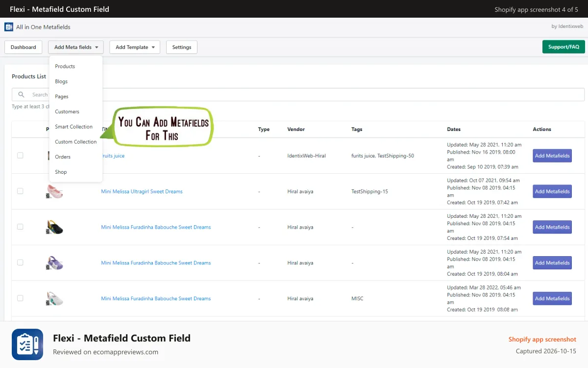588x368 pixels.
Task: Choose Custom Collection from the menu
Action: coord(76,142)
